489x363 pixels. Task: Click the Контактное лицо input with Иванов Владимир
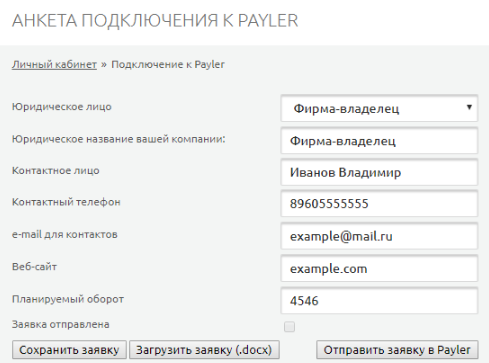pos(379,172)
